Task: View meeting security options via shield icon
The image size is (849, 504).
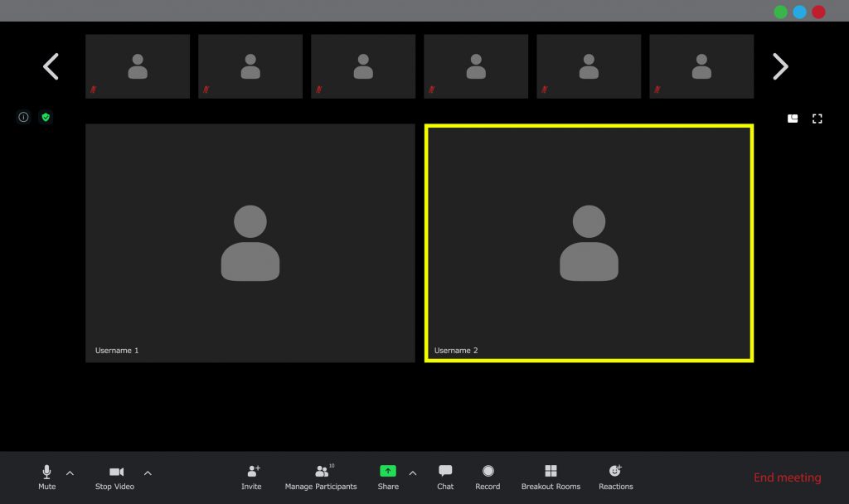Action: 46,117
